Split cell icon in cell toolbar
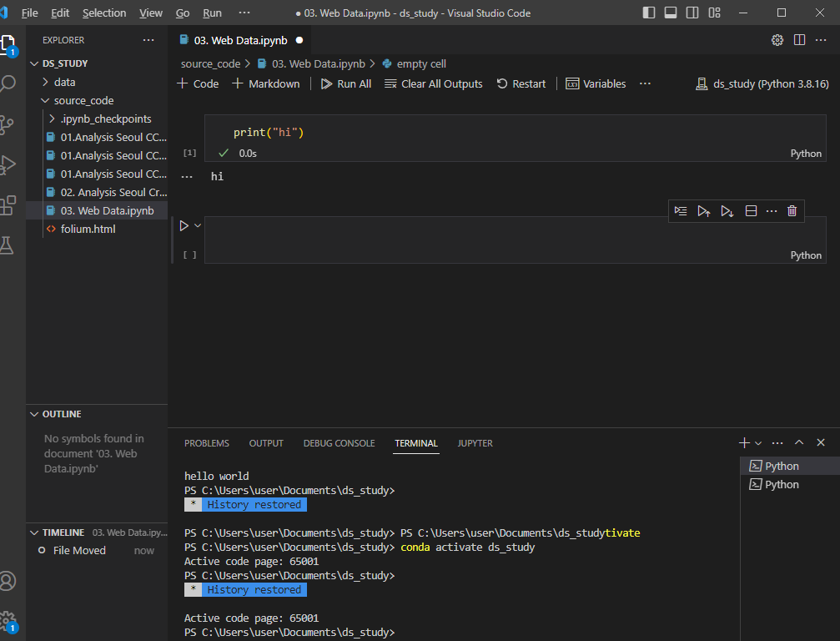Viewport: 840px width, 641px height. click(751, 211)
